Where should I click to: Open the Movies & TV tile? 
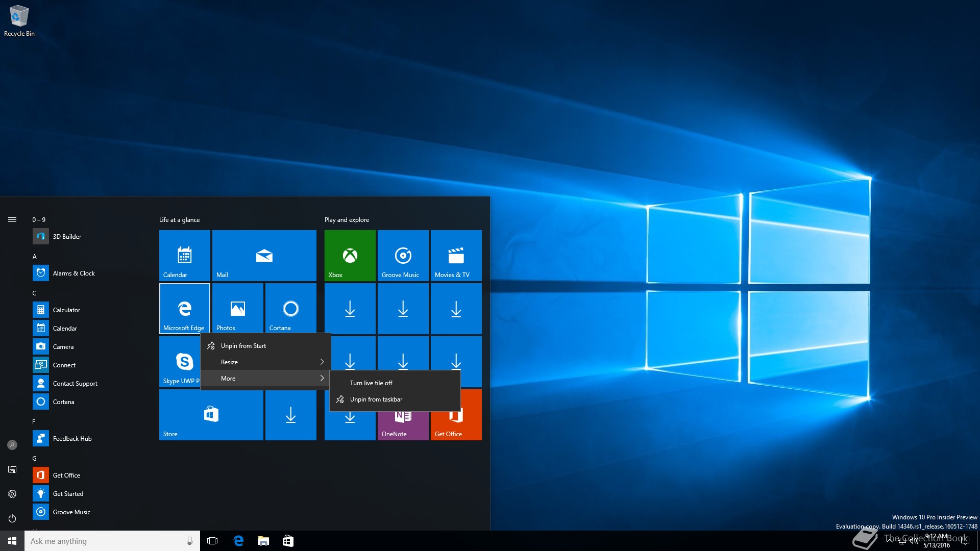tap(456, 256)
